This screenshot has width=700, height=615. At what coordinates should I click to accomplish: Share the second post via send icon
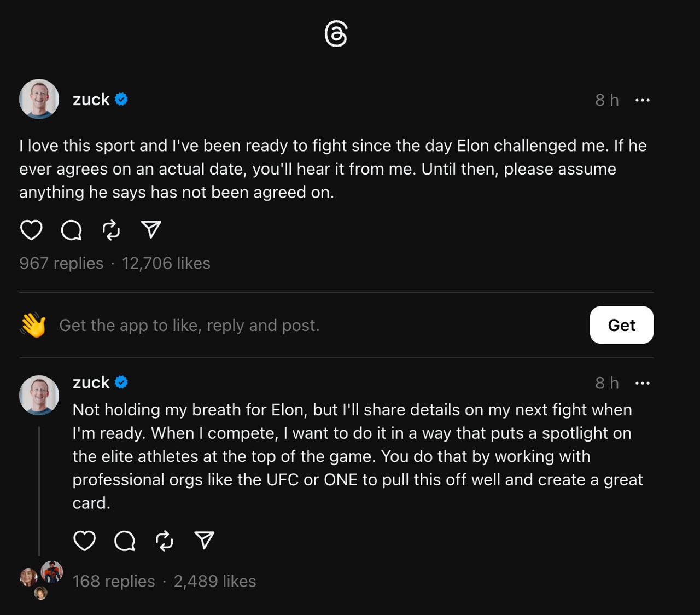click(x=204, y=541)
